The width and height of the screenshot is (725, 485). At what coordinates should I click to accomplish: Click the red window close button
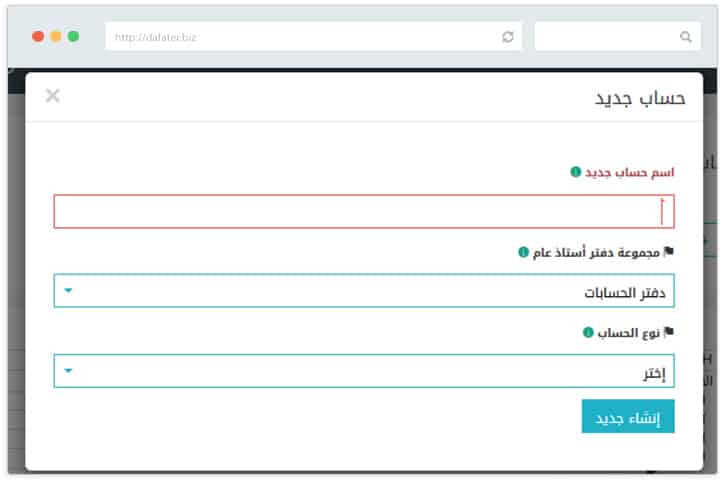pyautogui.click(x=38, y=36)
